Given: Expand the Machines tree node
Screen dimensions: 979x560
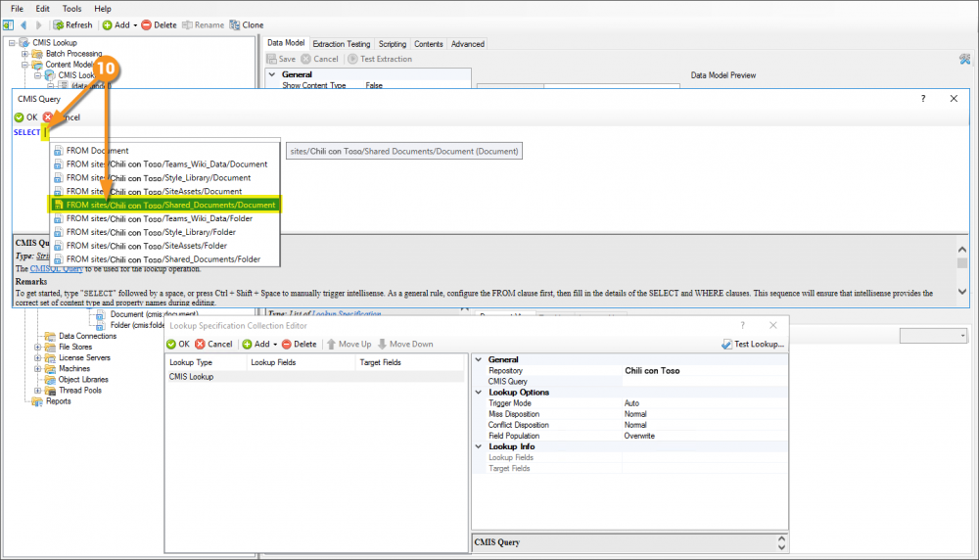Looking at the screenshot, I should (x=37, y=369).
